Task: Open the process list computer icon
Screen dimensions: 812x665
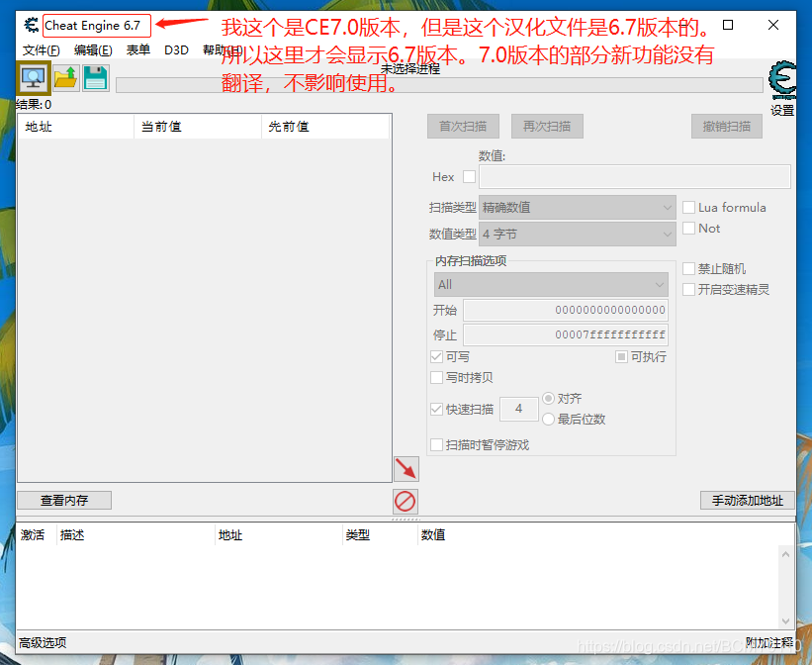Action: click(34, 78)
